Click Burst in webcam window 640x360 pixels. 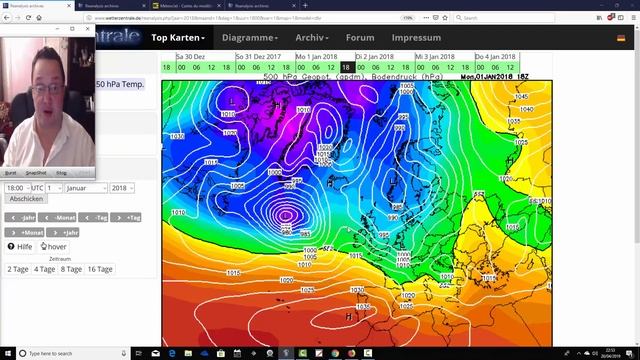[10, 173]
